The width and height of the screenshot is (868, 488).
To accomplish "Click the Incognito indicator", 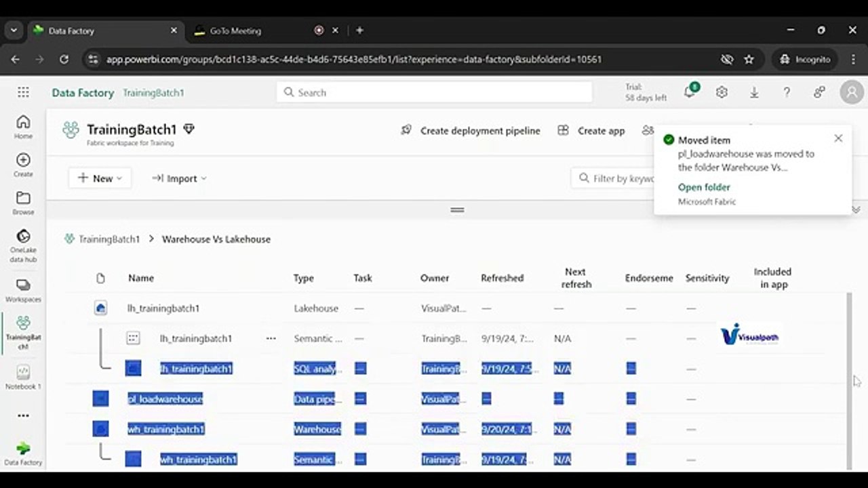I will click(805, 60).
